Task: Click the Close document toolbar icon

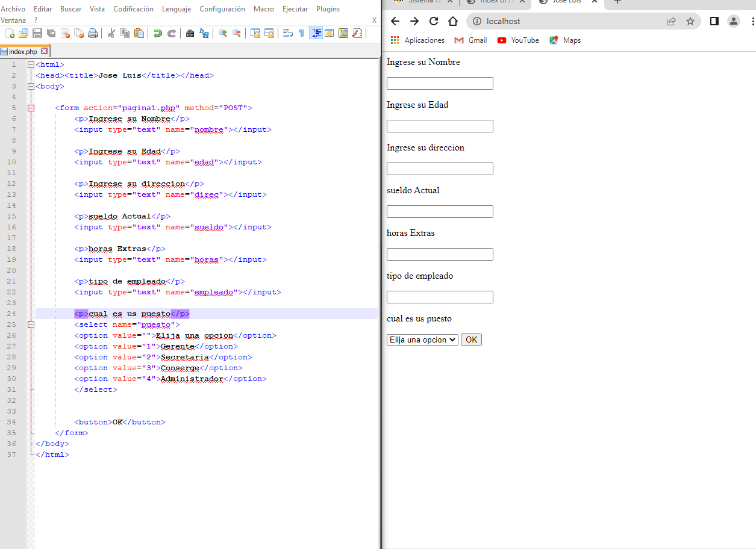Action: [x=65, y=33]
